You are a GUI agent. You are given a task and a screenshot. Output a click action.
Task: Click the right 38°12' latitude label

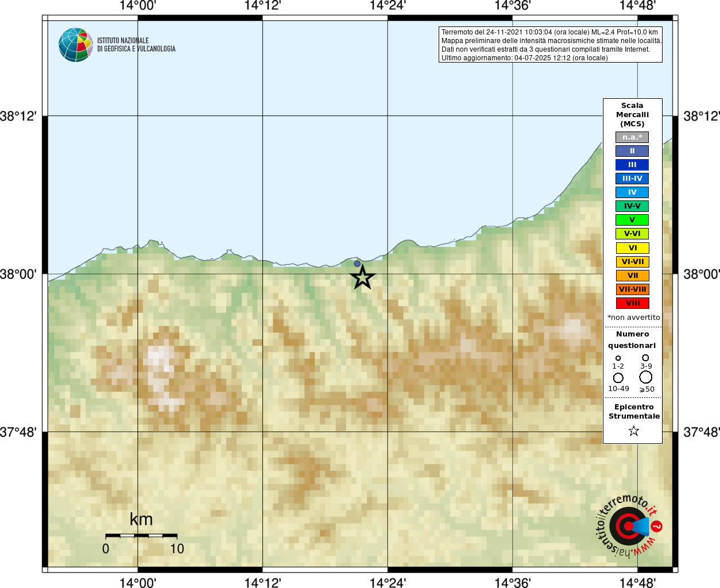tap(701, 117)
